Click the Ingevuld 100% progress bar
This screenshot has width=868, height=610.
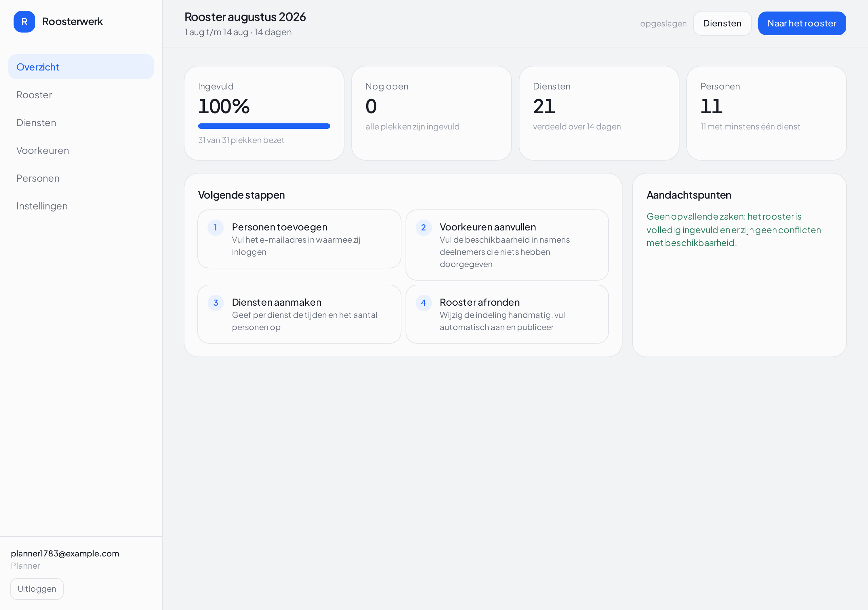point(264,126)
